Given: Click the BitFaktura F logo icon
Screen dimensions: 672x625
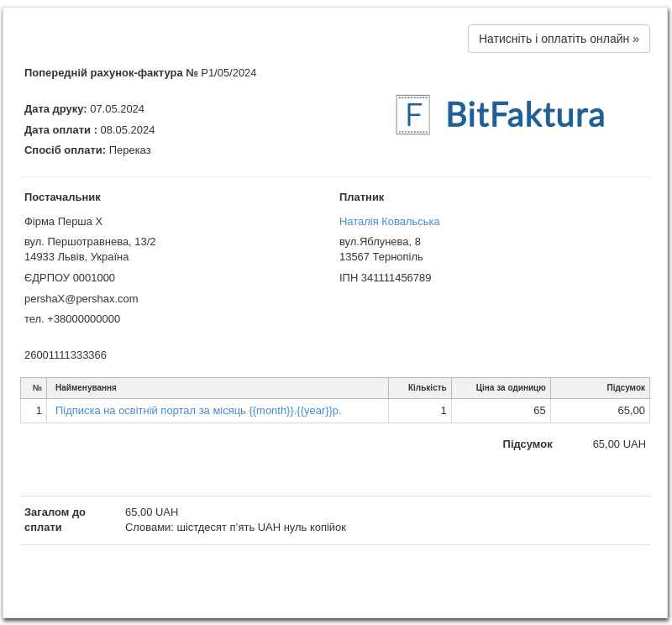Looking at the screenshot, I should [x=412, y=114].
